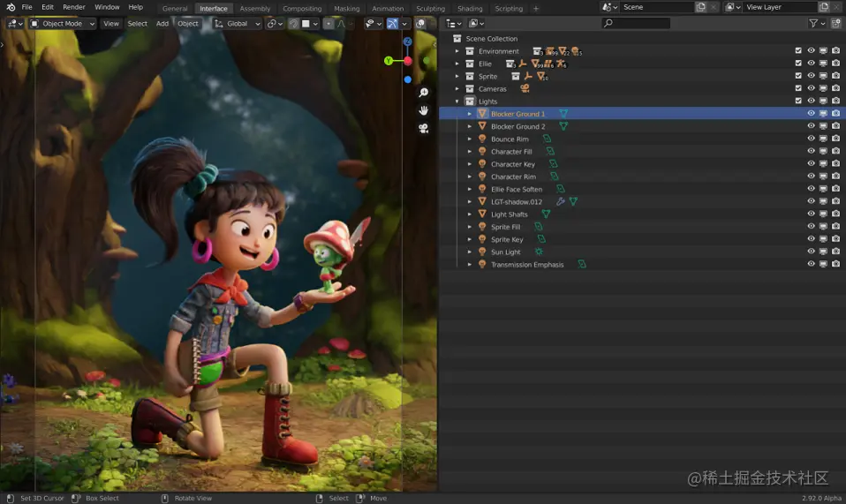Click the Z axis on navigation gizmo
The width and height of the screenshot is (846, 504).
[x=407, y=41]
